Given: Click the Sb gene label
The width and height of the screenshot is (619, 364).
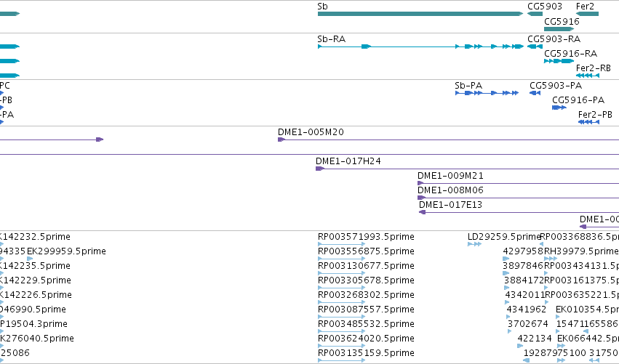Looking at the screenshot, I should pos(322,7).
